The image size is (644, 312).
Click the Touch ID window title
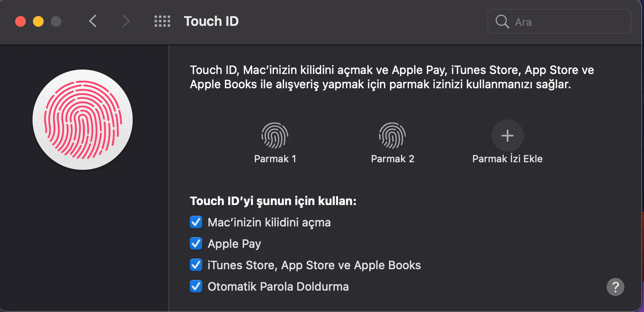[211, 21]
